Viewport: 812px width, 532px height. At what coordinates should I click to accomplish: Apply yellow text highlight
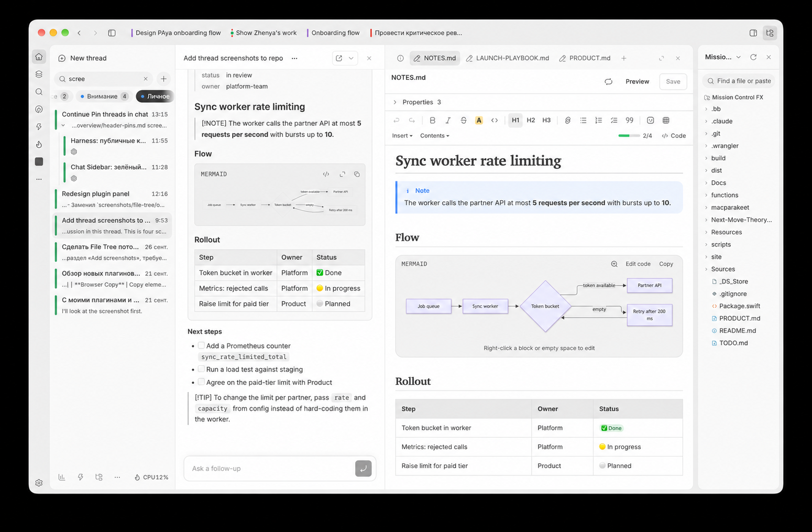(x=479, y=120)
